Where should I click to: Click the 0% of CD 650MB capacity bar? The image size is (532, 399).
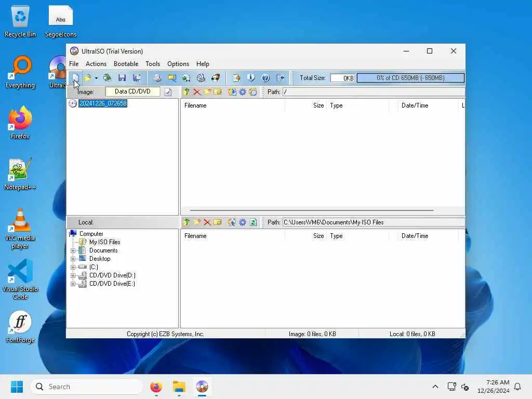click(x=410, y=78)
